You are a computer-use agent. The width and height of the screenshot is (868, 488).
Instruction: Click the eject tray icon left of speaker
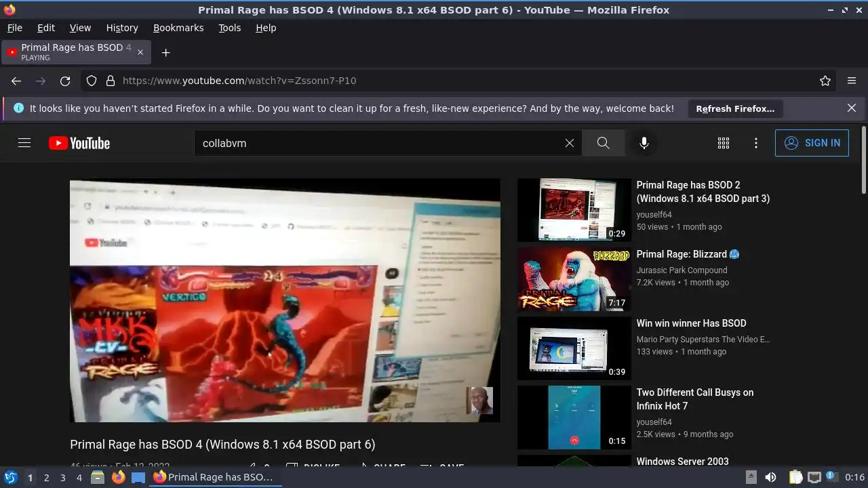tap(751, 477)
